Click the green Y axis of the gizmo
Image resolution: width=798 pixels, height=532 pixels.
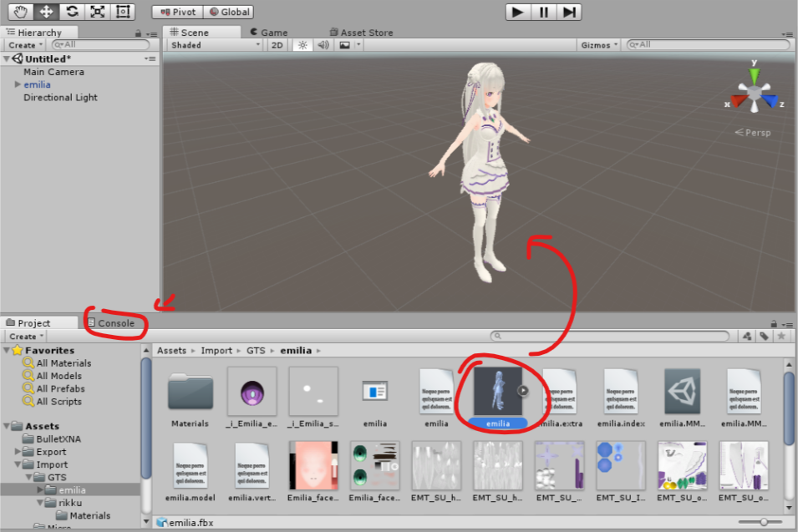point(755,75)
